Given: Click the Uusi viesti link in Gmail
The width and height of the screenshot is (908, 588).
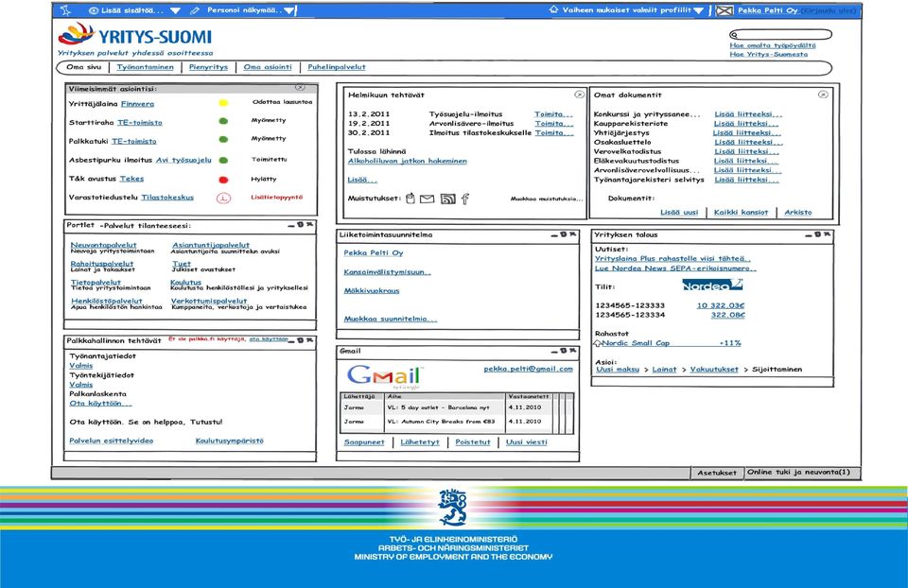Looking at the screenshot, I should coord(527,442).
